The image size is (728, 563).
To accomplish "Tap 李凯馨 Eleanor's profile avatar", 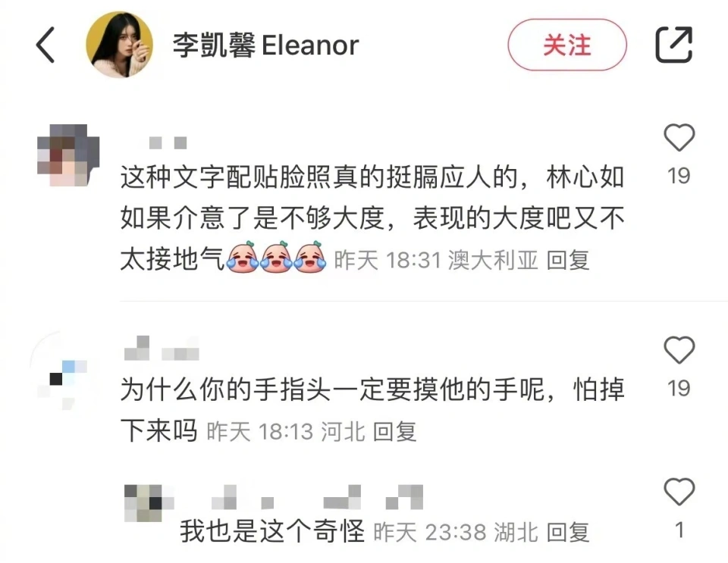I will click(x=119, y=45).
